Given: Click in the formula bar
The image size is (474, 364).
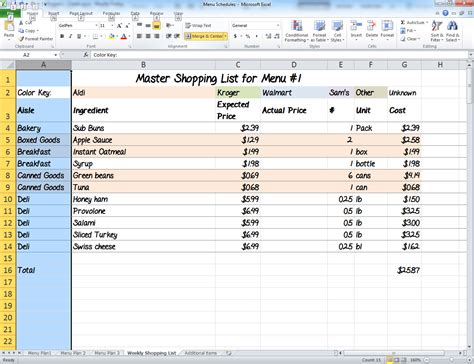Looking at the screenshot, I should 279,55.
